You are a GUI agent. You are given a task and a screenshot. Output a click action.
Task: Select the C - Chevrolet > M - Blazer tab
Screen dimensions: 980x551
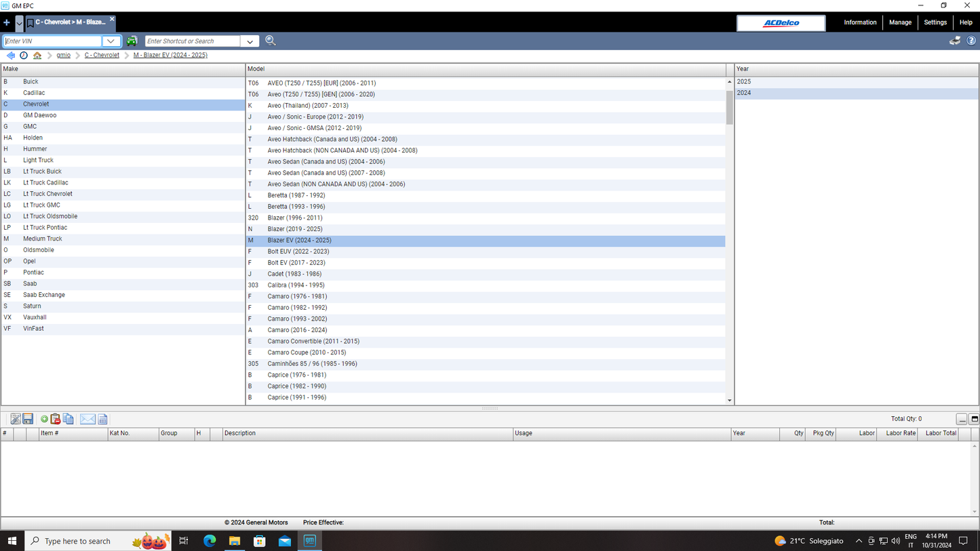coord(71,22)
